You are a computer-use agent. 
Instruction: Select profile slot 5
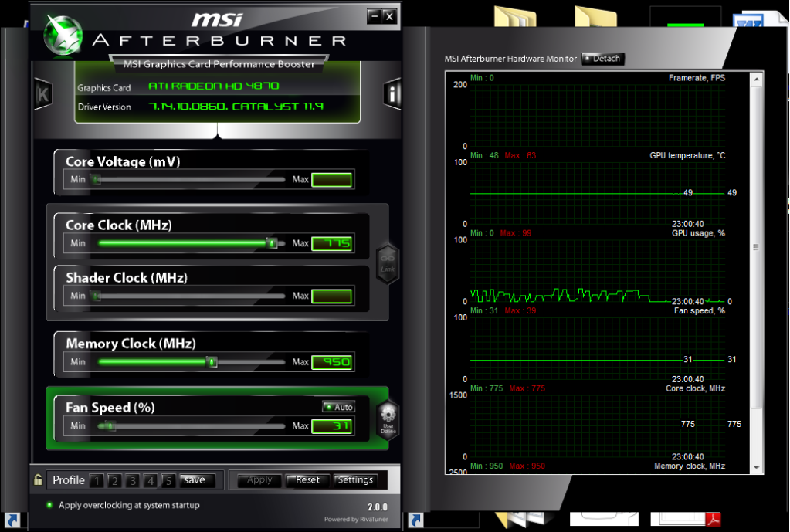[169, 480]
